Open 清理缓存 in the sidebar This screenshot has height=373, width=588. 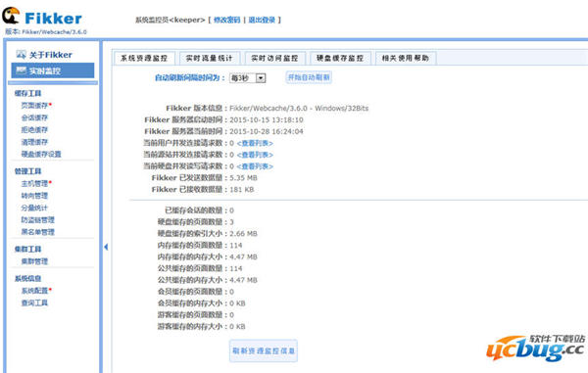pos(34,142)
